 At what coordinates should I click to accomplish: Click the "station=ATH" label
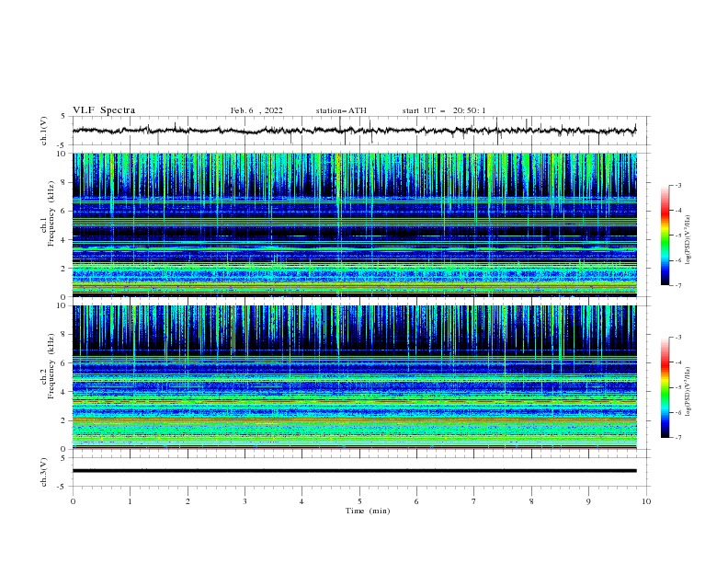(x=341, y=110)
